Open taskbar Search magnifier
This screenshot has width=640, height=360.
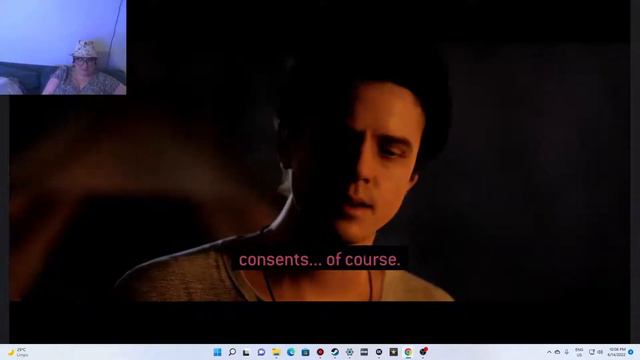click(x=232, y=352)
